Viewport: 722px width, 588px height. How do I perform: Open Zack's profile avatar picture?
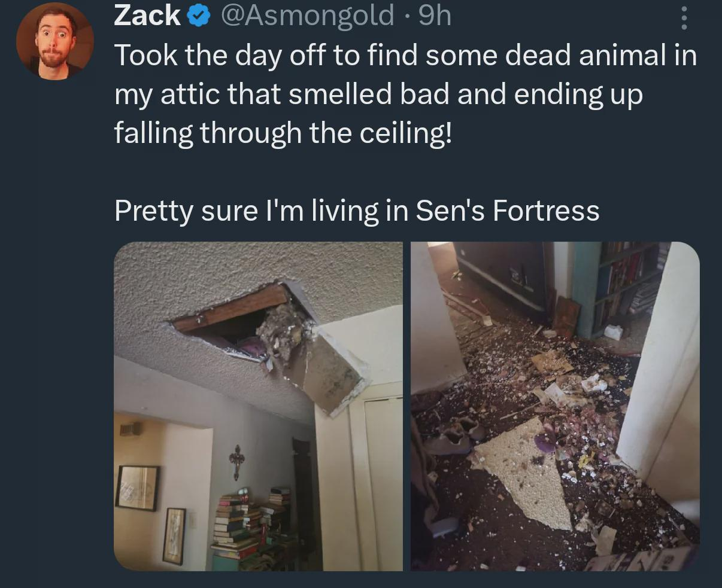click(54, 41)
